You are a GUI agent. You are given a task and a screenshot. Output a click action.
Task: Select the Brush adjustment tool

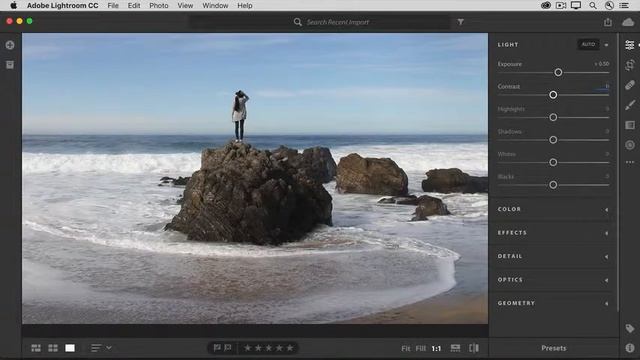click(x=630, y=105)
